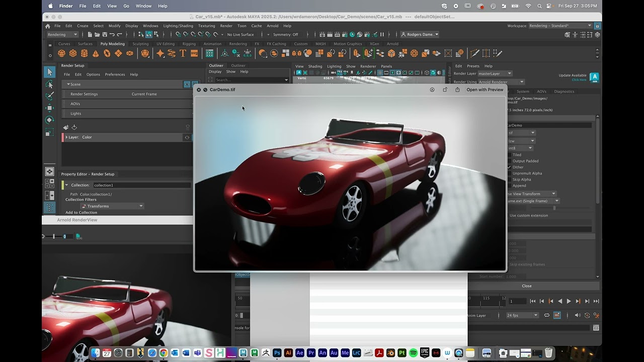Click the New Scene icon on status line

(90, 35)
